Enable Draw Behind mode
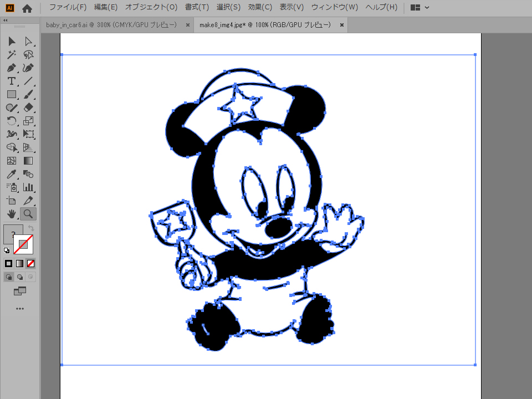This screenshot has width=532, height=399. point(20,277)
